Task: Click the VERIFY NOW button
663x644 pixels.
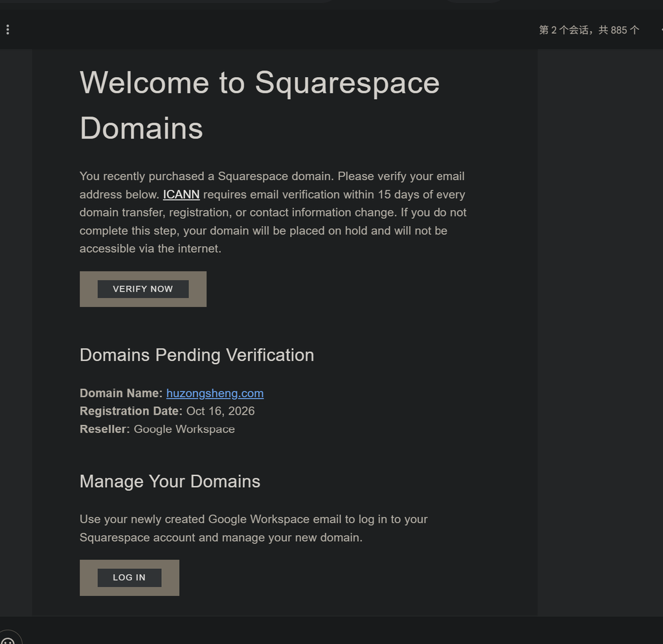Action: pos(143,289)
